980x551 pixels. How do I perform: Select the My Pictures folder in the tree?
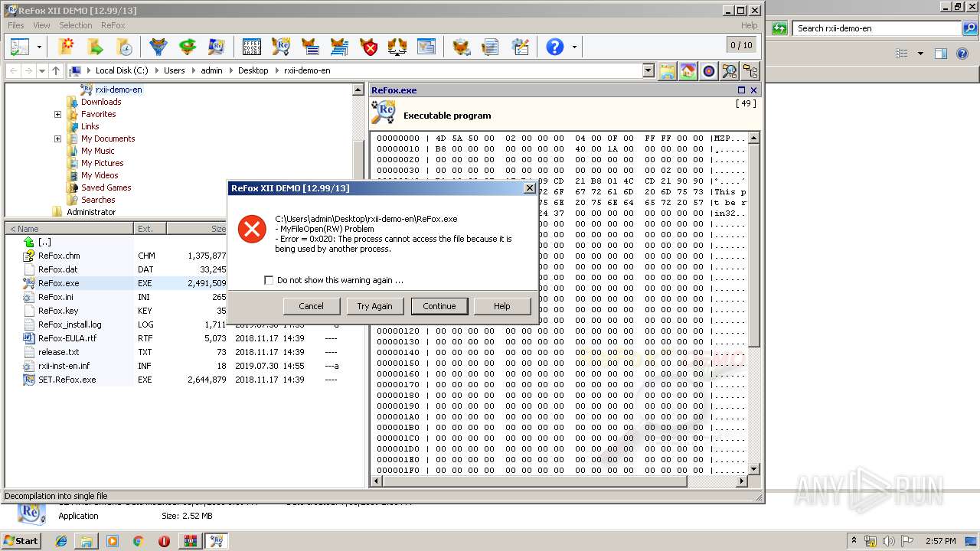(102, 163)
